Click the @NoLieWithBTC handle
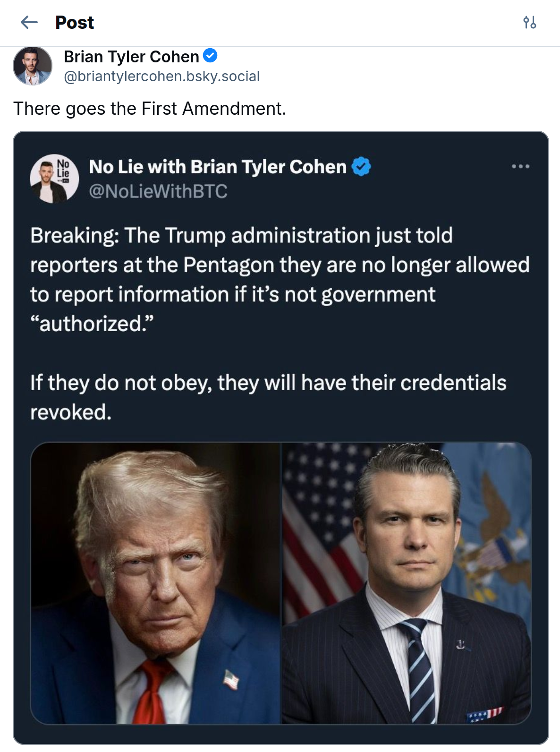Image resolution: width=560 pixels, height=752 pixels. pos(158,191)
